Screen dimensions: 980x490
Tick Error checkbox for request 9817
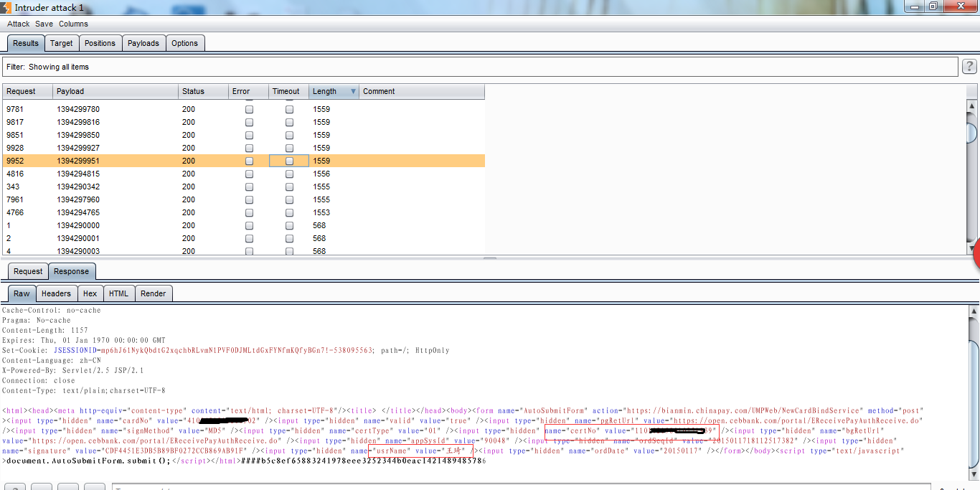pos(249,123)
